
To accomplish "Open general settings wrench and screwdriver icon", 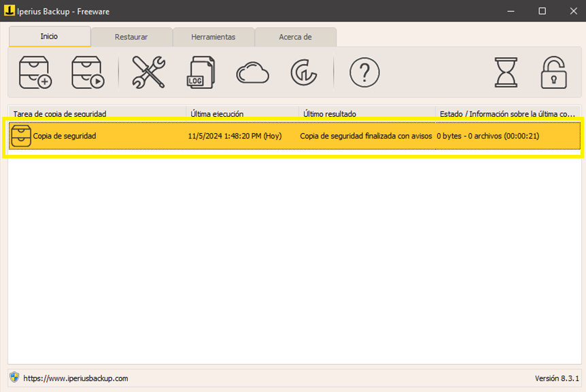I will coord(148,72).
